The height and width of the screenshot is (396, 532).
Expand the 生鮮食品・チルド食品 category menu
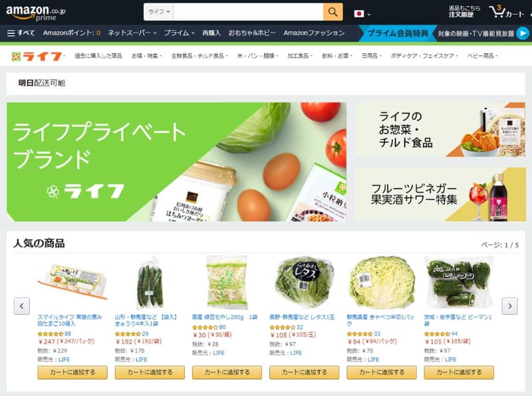[199, 56]
